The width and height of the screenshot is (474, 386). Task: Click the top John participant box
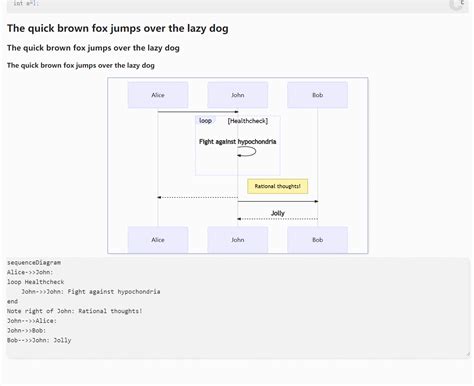coord(238,95)
